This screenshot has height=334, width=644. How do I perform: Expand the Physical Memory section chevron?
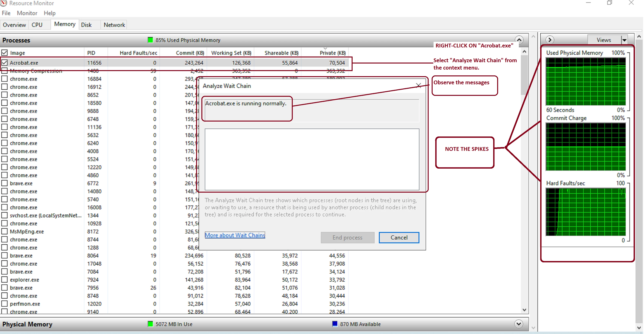[518, 324]
